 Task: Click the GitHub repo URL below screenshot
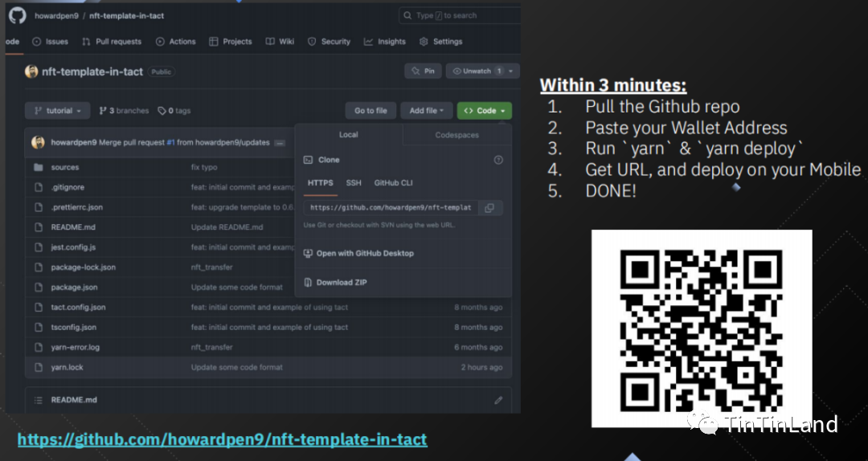pos(223,440)
